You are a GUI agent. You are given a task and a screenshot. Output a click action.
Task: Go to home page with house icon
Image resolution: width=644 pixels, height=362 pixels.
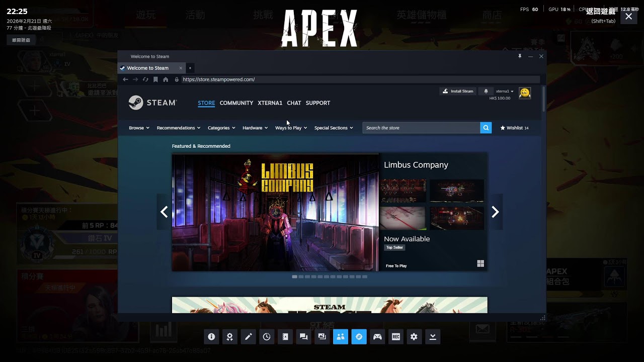click(166, 79)
